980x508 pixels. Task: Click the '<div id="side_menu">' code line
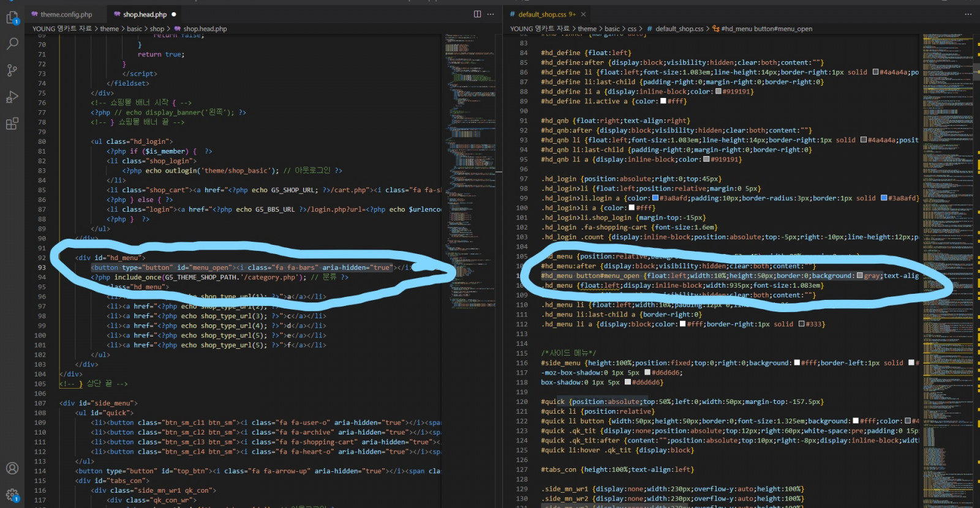tap(99, 403)
